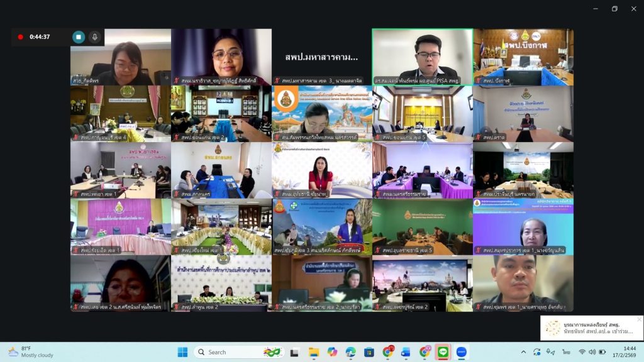
Task: Open File Explorer from the taskbar
Action: tap(313, 352)
